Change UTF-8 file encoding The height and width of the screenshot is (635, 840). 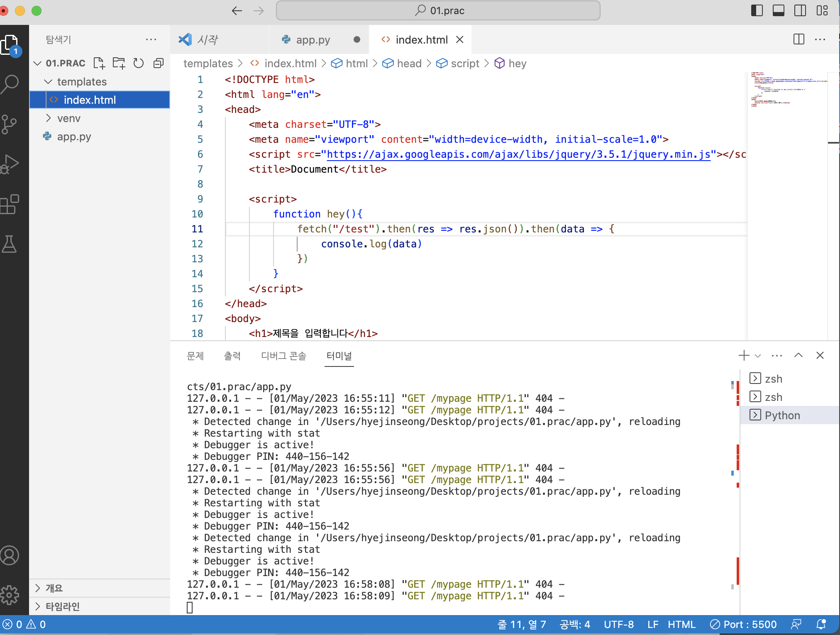pos(619,624)
